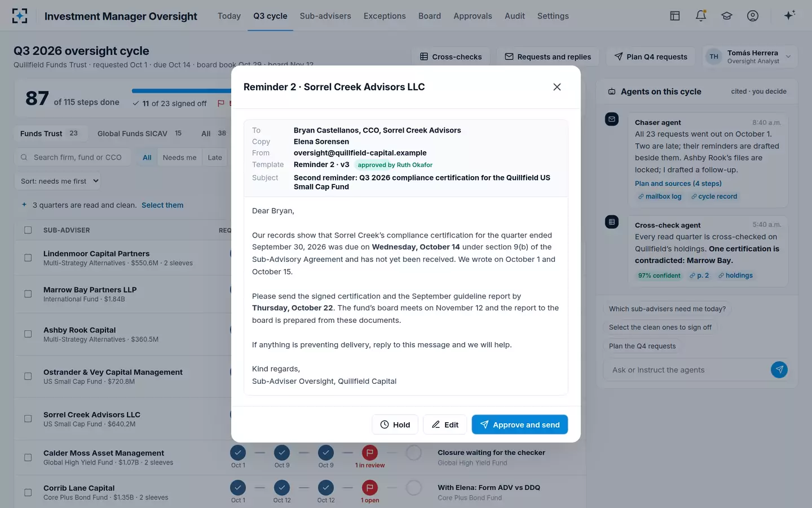The width and height of the screenshot is (812, 508).
Task: Select the Global Funds SICAV tab
Action: pos(139,133)
